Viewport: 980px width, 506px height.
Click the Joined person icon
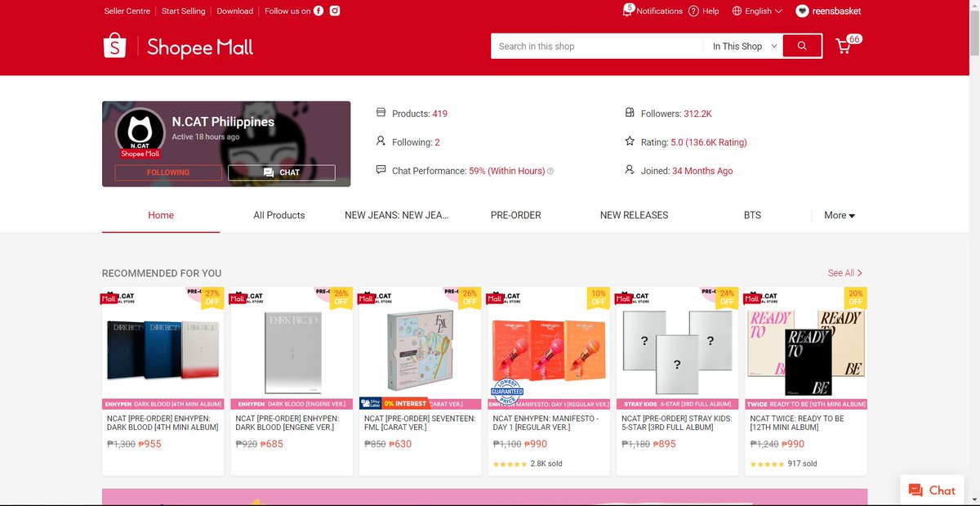pyautogui.click(x=630, y=170)
